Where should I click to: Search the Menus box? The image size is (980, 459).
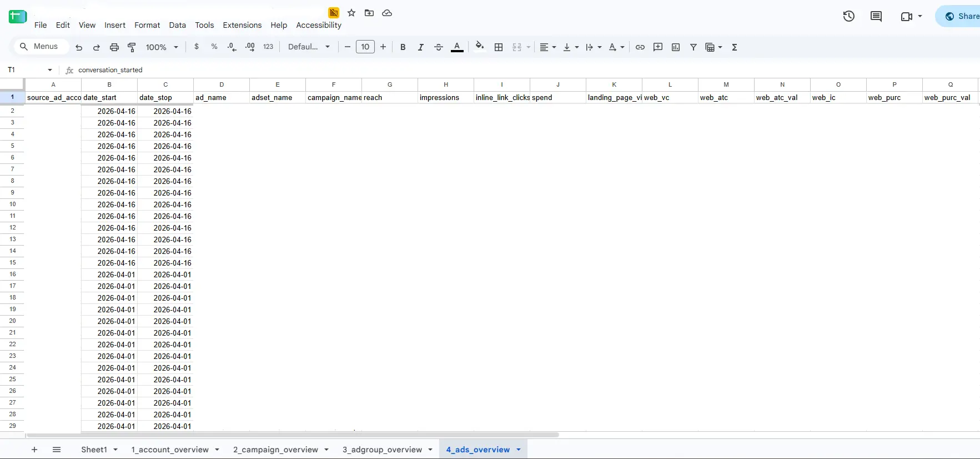(x=41, y=47)
